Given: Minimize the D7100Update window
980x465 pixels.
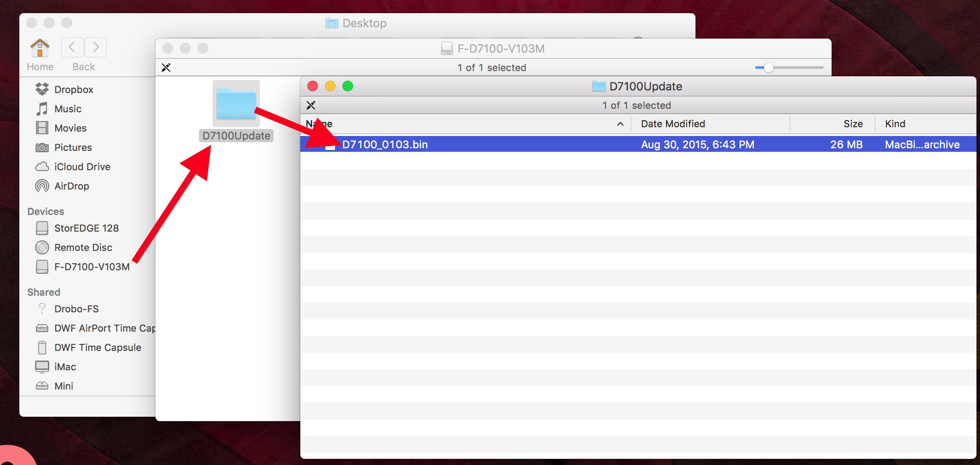Looking at the screenshot, I should coord(330,86).
